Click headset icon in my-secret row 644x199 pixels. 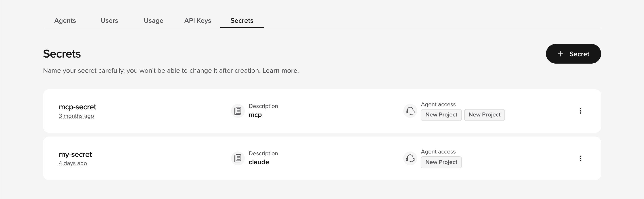click(x=410, y=158)
